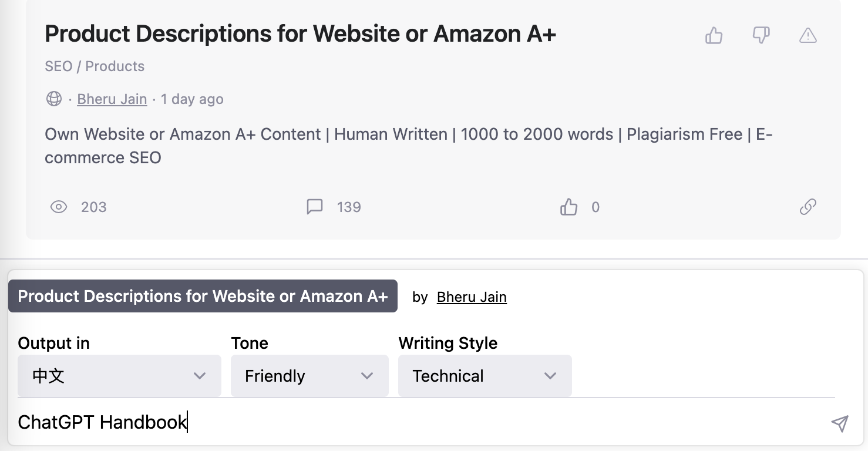Click the thumbs up icon at card top
Viewport: 868px width, 451px height.
[714, 36]
